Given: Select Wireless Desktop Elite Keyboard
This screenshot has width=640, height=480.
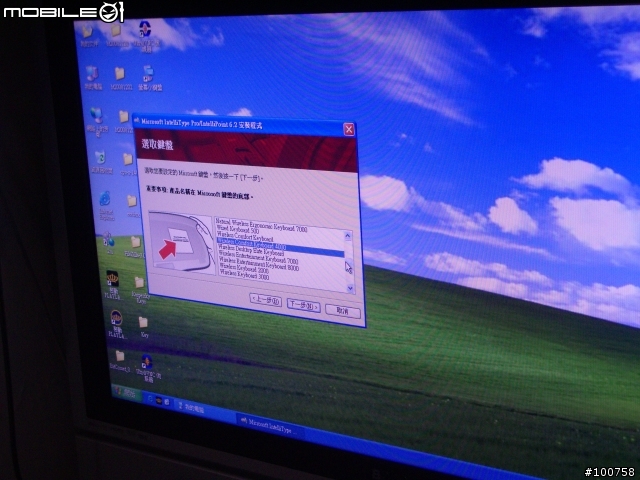Looking at the screenshot, I should pos(251,250).
